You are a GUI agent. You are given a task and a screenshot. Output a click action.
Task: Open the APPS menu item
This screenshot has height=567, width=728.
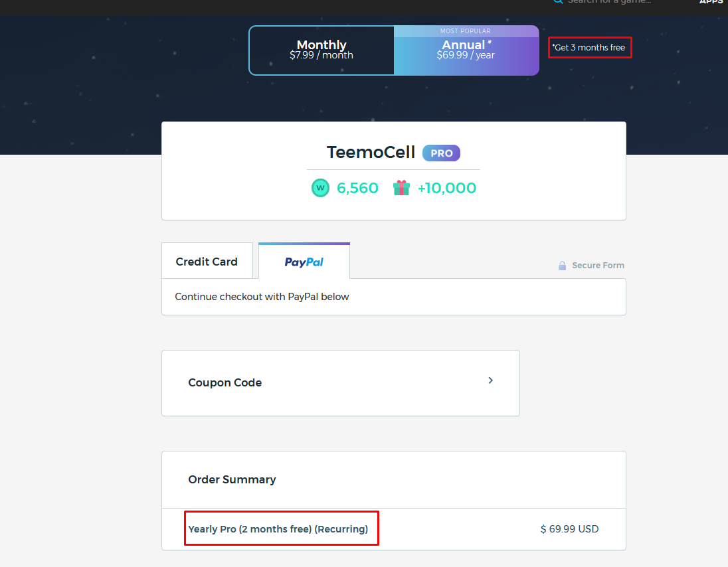pyautogui.click(x=711, y=2)
